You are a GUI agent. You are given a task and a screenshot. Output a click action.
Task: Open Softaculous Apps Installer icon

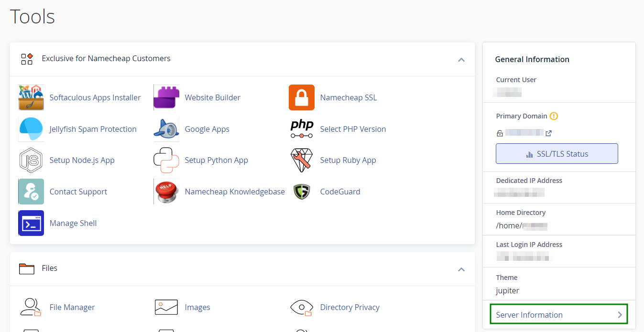pyautogui.click(x=31, y=97)
